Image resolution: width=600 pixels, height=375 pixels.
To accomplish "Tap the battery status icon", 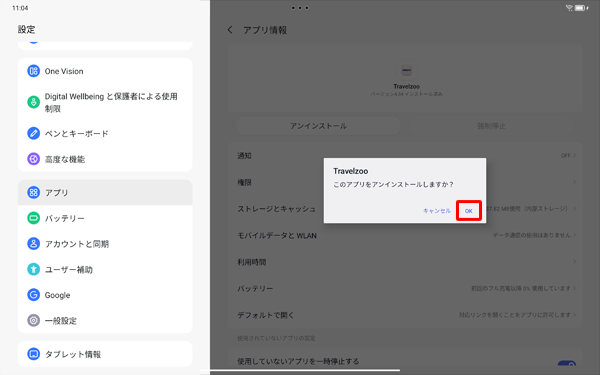I will [581, 8].
